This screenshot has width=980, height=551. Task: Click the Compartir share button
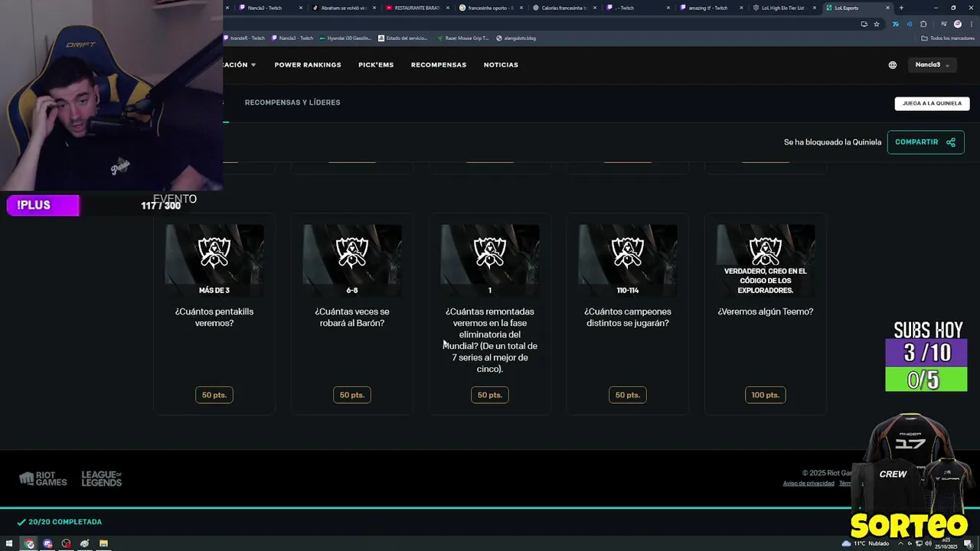926,142
